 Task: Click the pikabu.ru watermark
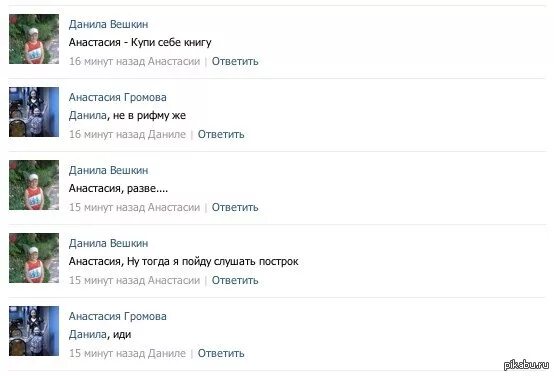tap(526, 365)
